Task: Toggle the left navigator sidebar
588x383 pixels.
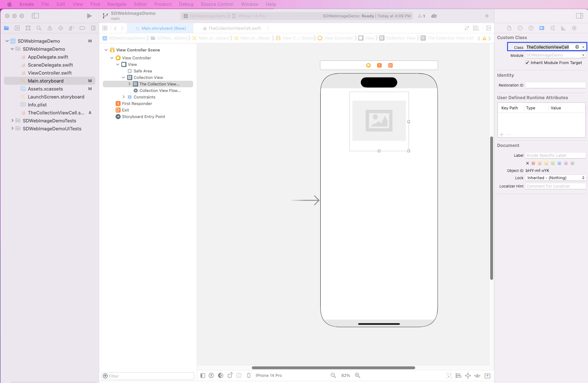Action: coord(35,16)
